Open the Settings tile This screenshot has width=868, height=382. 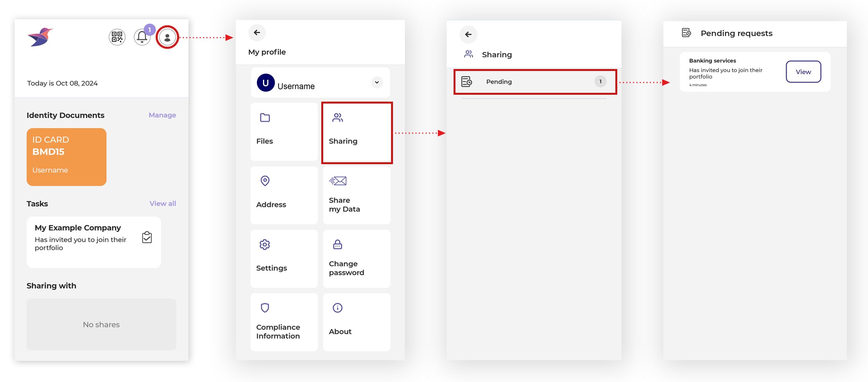[284, 258]
